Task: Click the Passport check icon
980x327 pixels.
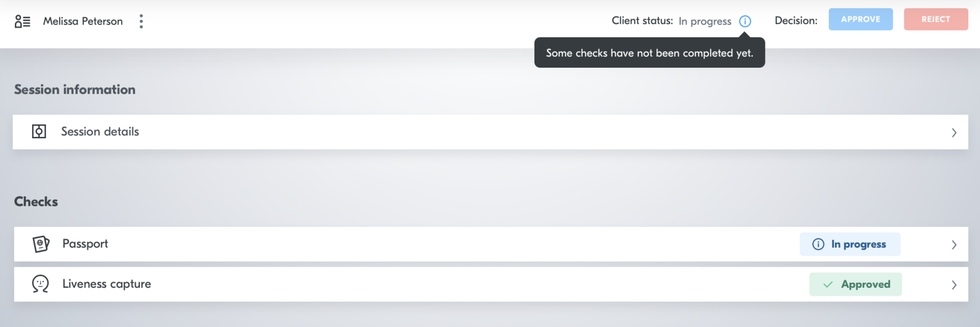Action: (x=41, y=244)
